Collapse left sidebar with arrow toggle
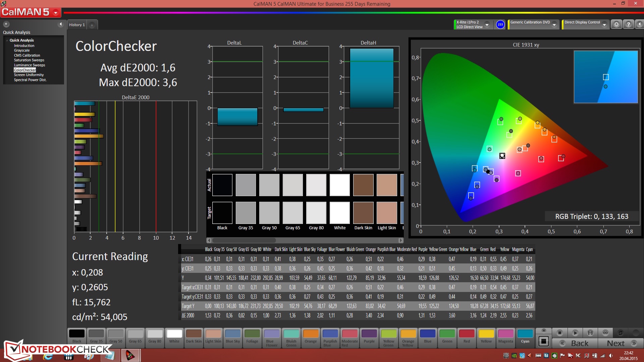 61,24
